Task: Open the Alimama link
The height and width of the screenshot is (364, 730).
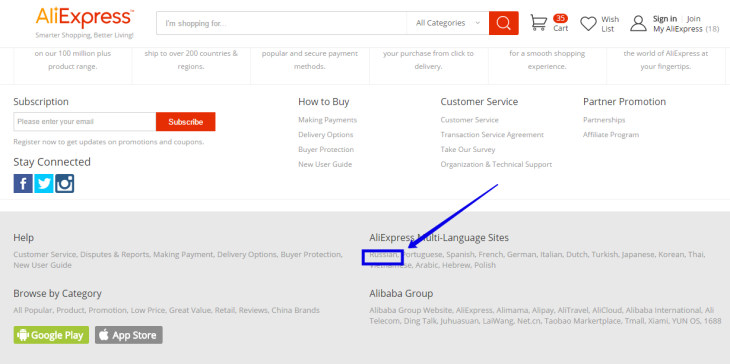Action: pos(512,310)
